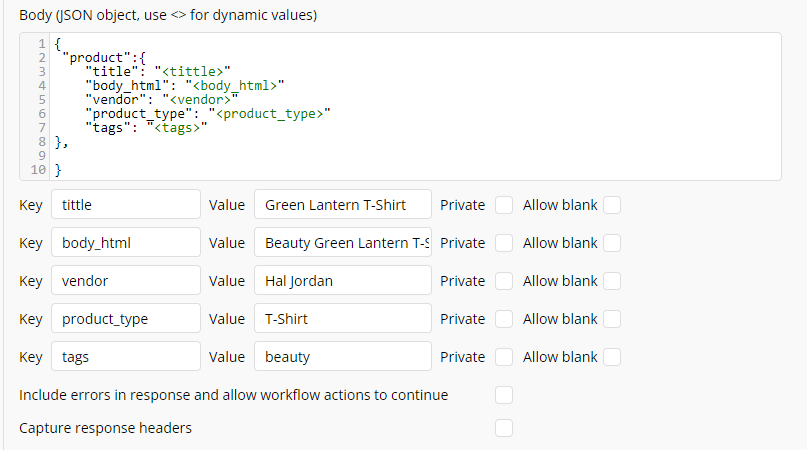Click the 'T-Shirt' value field
This screenshot has width=807, height=450.
point(343,319)
